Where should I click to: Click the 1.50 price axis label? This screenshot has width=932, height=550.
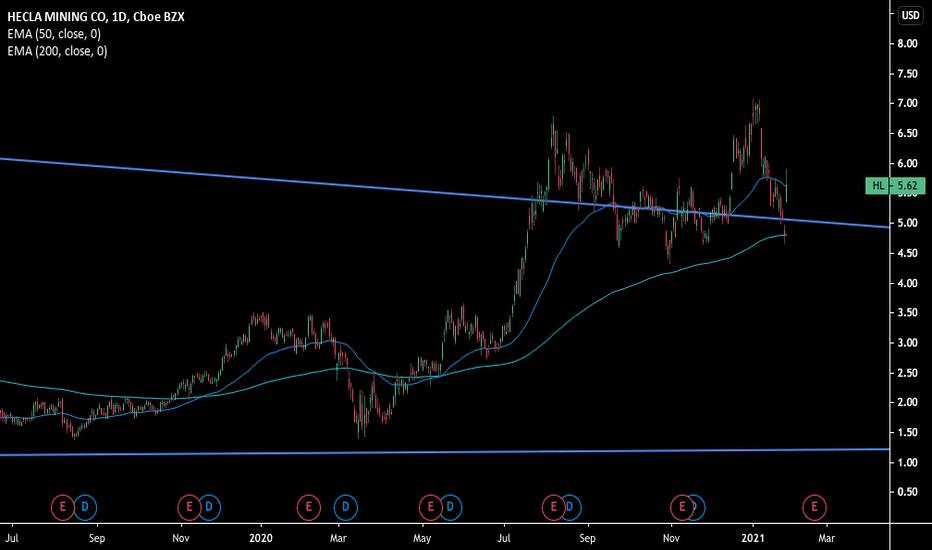point(908,433)
